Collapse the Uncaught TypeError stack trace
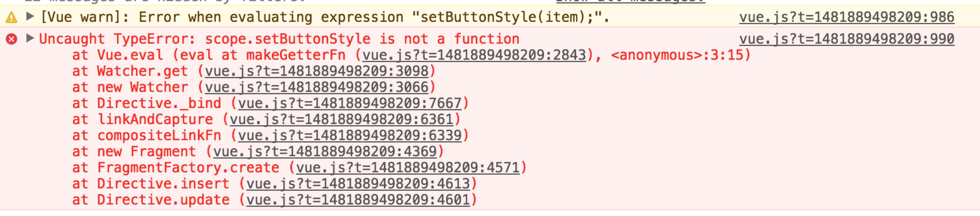 30,38
